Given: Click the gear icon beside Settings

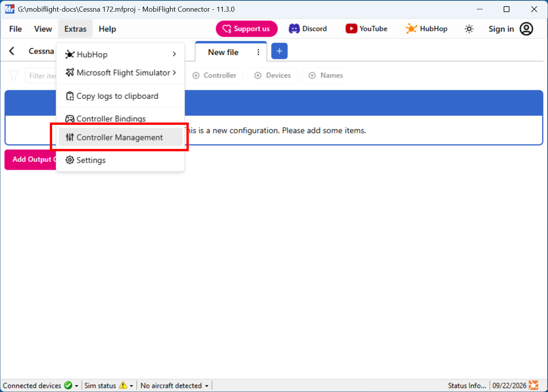Looking at the screenshot, I should pos(70,160).
